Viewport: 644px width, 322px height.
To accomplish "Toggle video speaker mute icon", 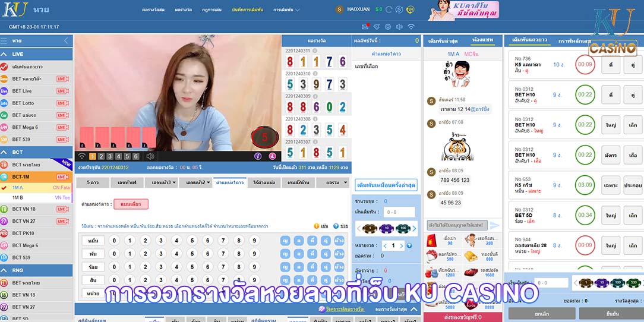I will click(150, 156).
